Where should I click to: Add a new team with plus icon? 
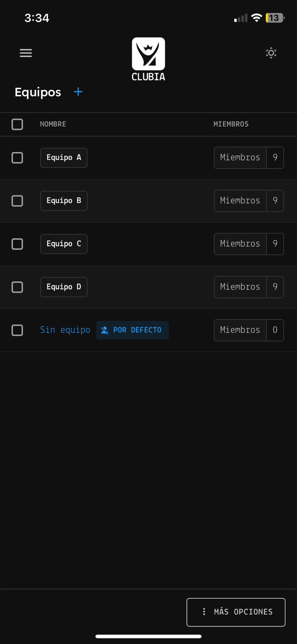point(78,92)
